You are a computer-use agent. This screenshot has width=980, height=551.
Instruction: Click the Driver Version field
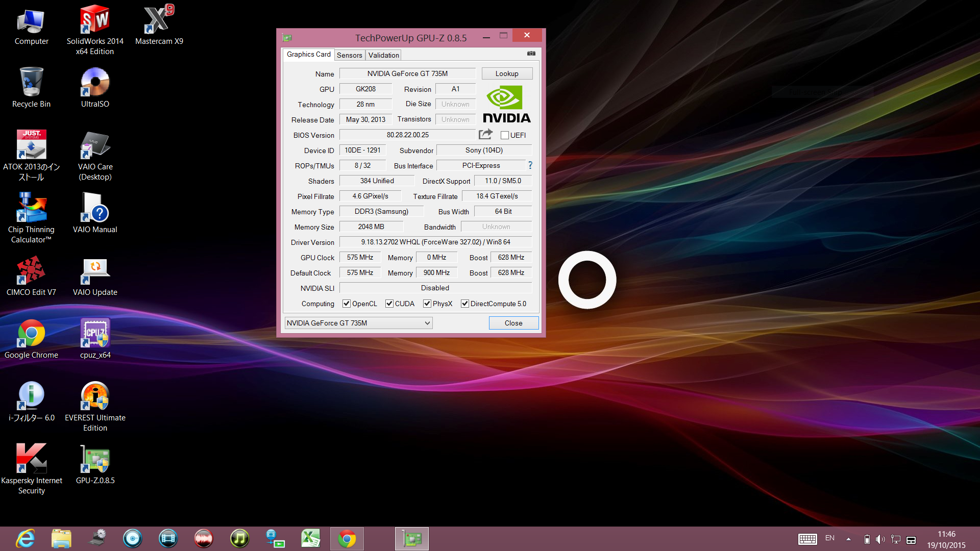coord(435,242)
